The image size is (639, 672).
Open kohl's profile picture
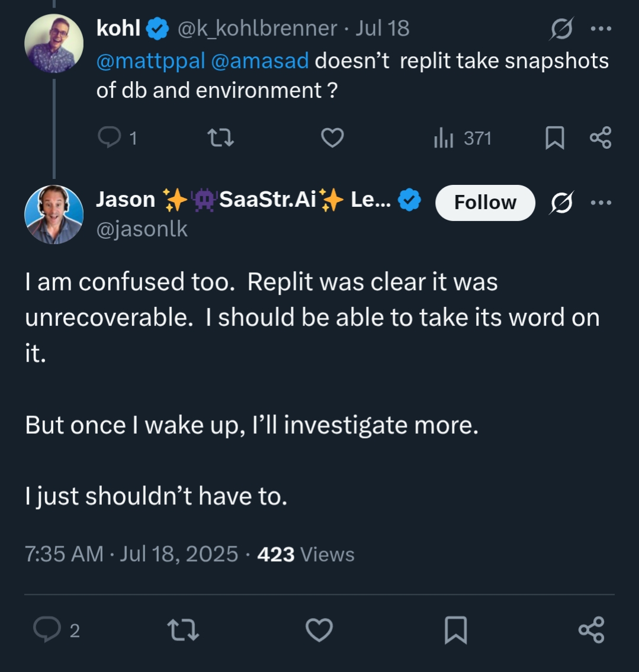click(53, 43)
